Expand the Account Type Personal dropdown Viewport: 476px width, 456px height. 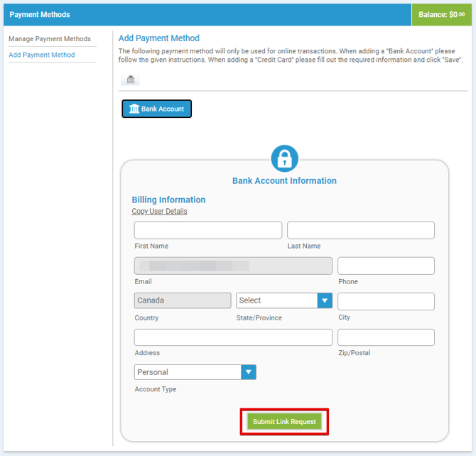point(195,372)
